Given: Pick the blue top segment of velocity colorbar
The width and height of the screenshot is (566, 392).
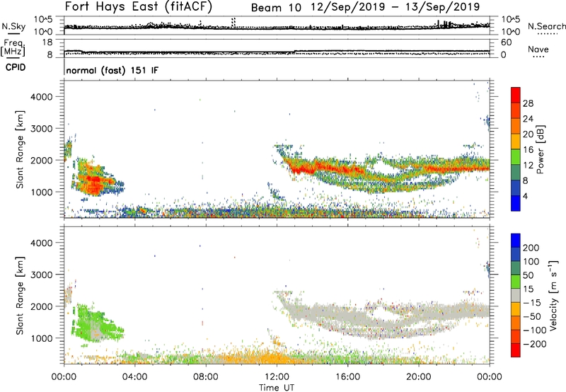Looking at the screenshot, I should coord(516,241).
